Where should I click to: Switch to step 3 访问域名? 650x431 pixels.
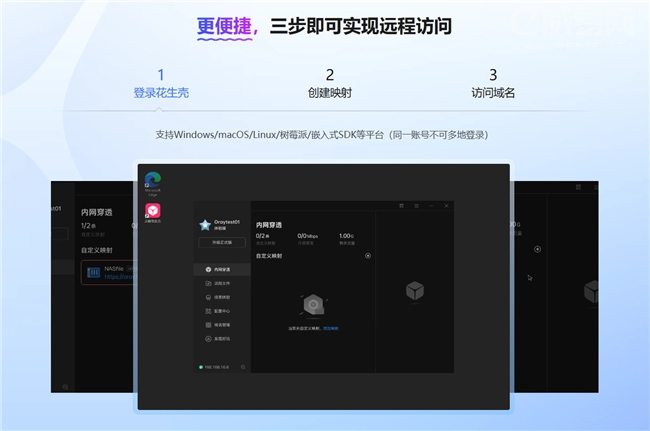(x=493, y=84)
